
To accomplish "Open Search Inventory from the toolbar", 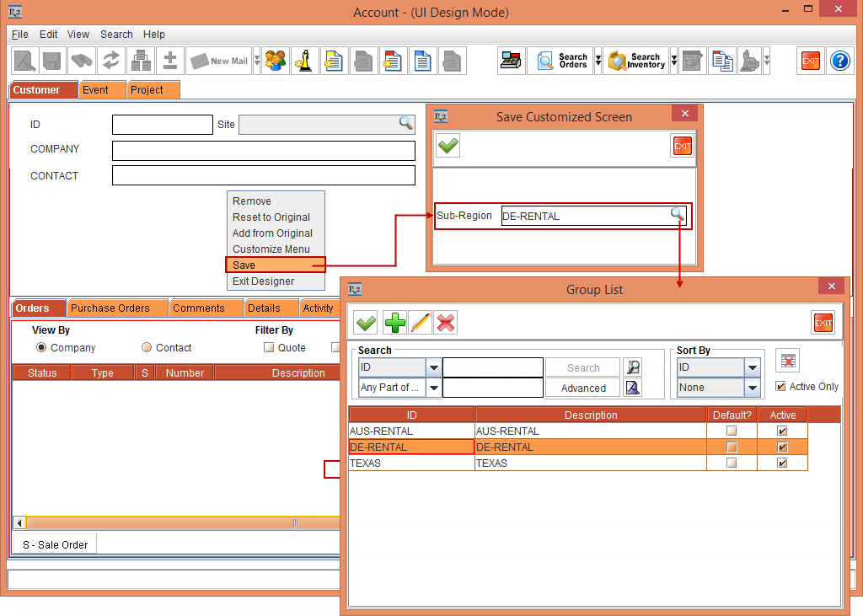I will pos(637,62).
